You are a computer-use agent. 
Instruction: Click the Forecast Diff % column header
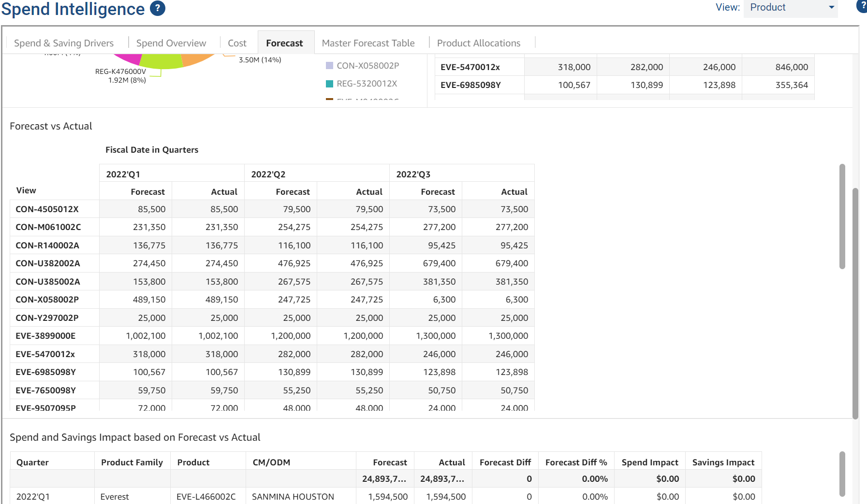576,462
